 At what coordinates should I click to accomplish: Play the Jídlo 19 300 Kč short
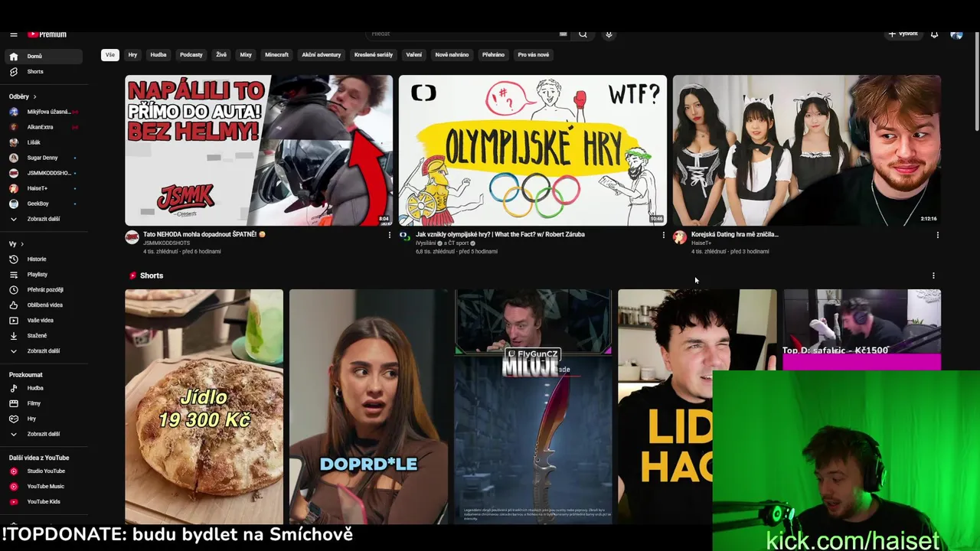click(x=204, y=406)
